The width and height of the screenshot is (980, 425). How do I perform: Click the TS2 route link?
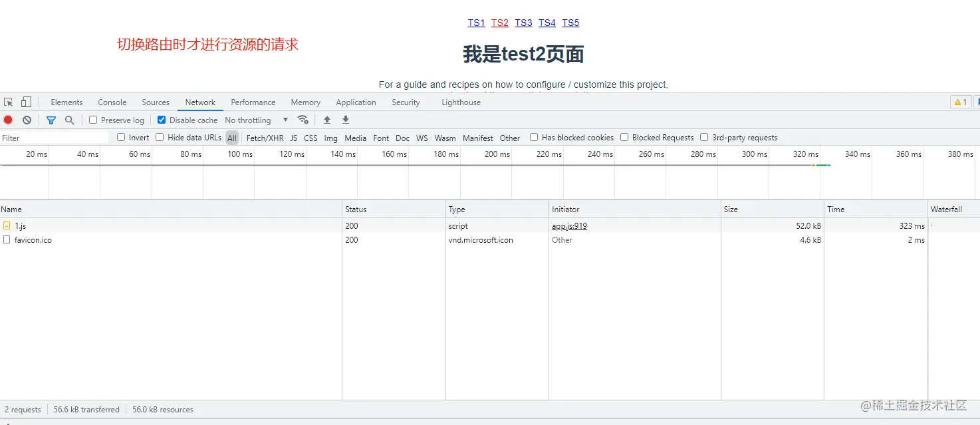pos(500,23)
